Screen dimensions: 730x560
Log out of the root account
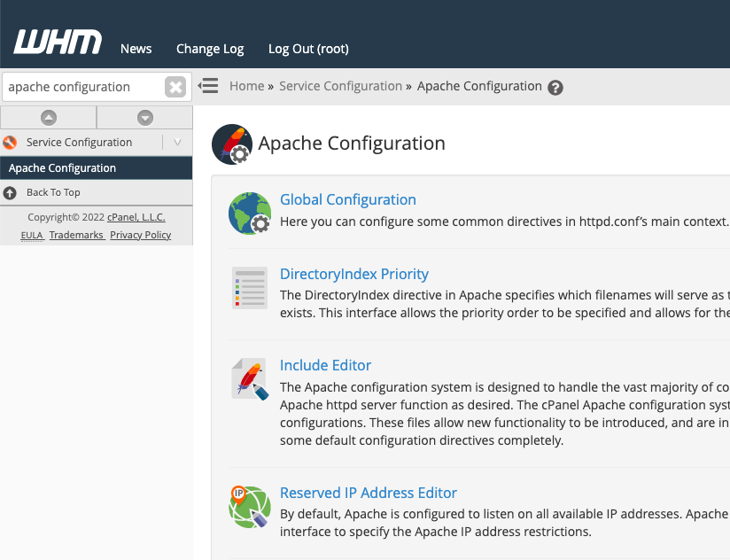pyautogui.click(x=308, y=49)
